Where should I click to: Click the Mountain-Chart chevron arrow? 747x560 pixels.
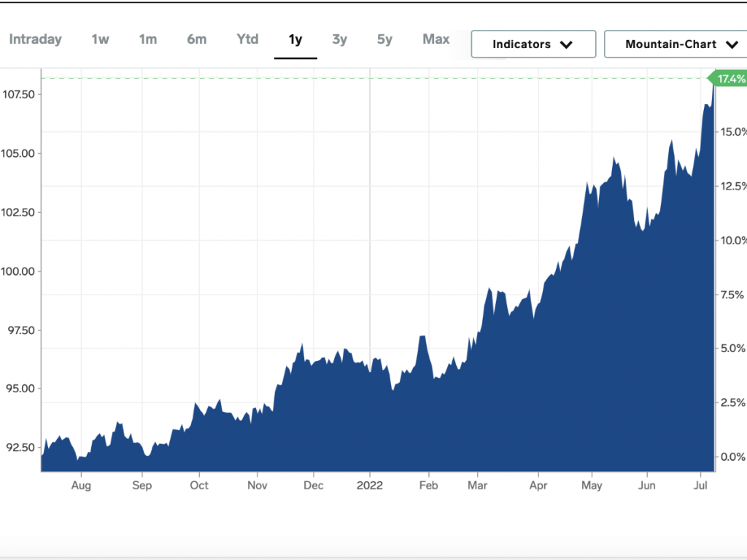click(x=732, y=44)
